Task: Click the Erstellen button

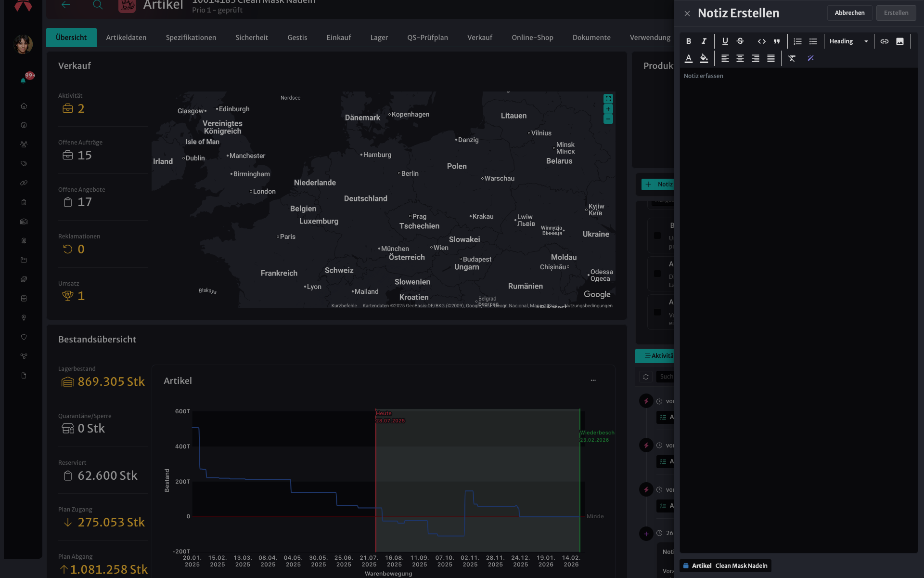Action: pos(896,13)
